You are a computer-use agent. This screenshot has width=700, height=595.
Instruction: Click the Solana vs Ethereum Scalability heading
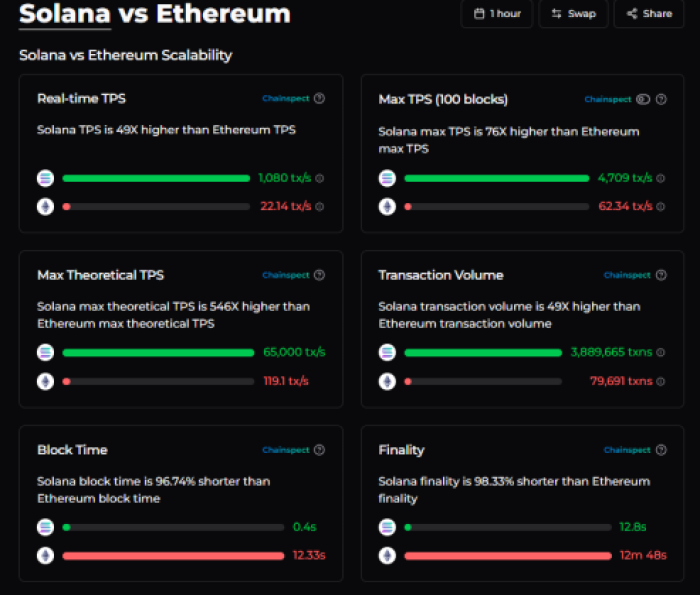[125, 55]
